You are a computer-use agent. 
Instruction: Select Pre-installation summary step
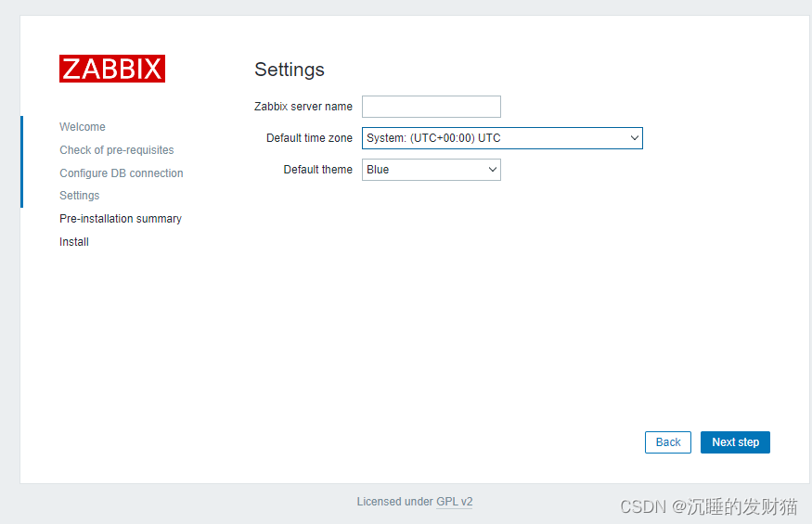121,219
